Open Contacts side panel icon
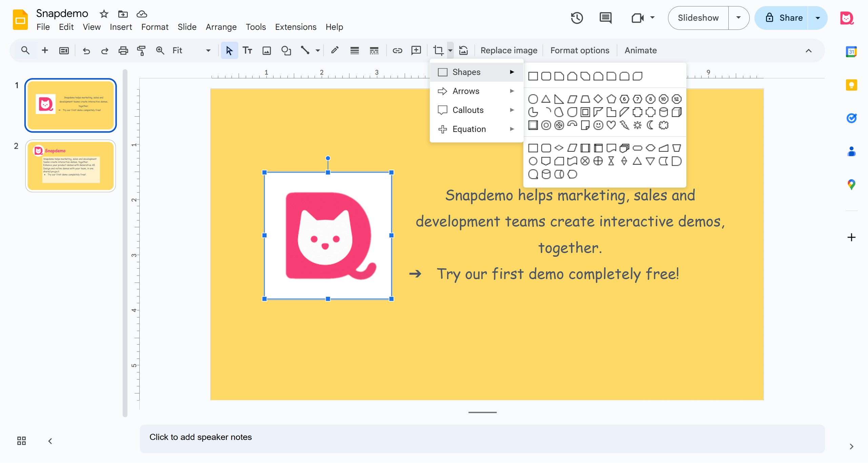The image size is (868, 463). tap(851, 151)
